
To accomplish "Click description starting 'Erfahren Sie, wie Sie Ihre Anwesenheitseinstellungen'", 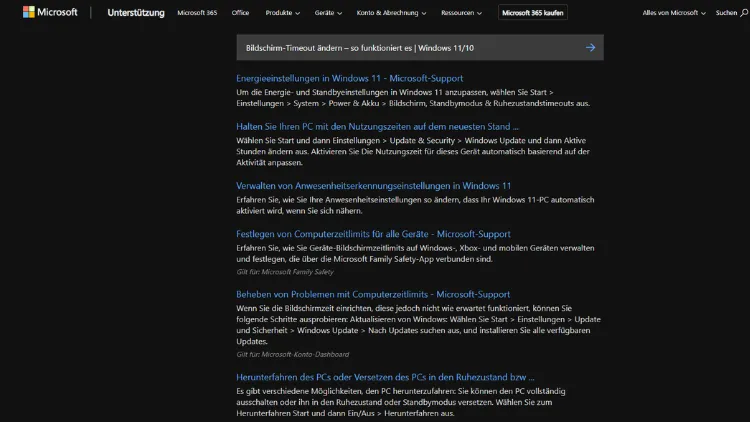I will (x=415, y=205).
